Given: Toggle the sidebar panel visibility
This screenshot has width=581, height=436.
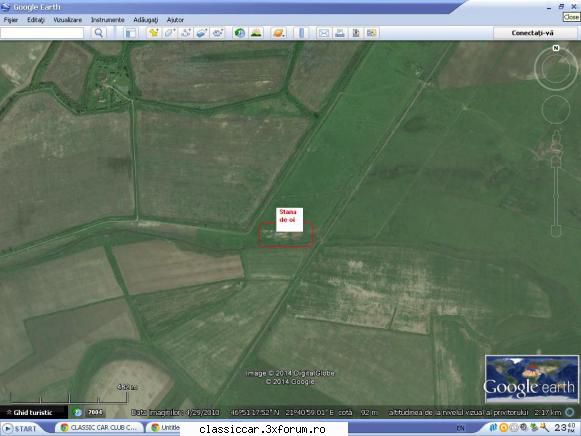Looking at the screenshot, I should click(130, 33).
